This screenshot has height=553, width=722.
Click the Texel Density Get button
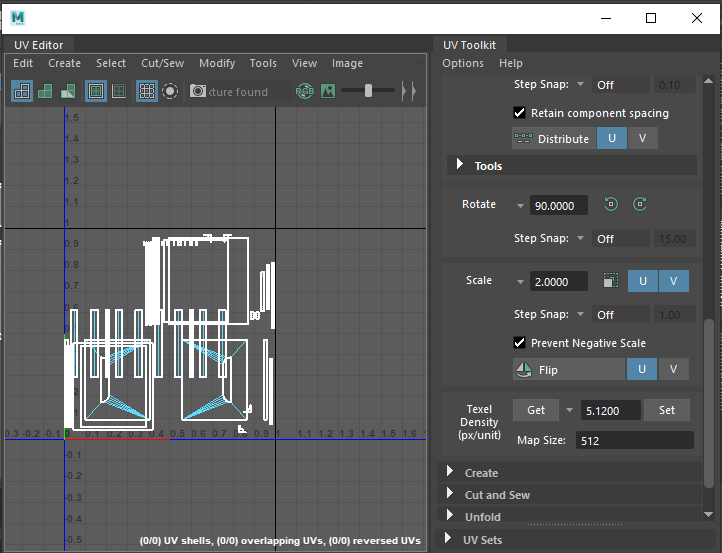(x=536, y=410)
